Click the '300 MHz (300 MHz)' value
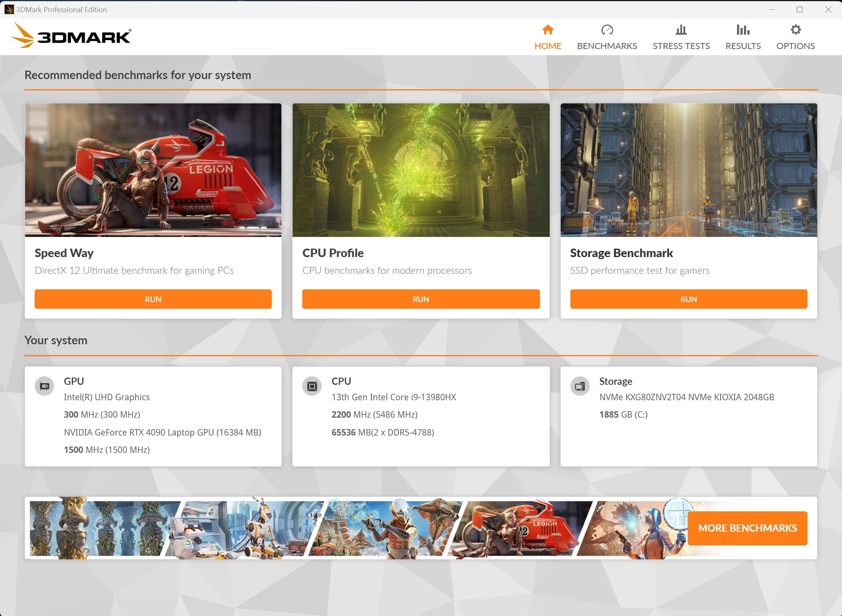The height and width of the screenshot is (616, 842). tap(102, 414)
